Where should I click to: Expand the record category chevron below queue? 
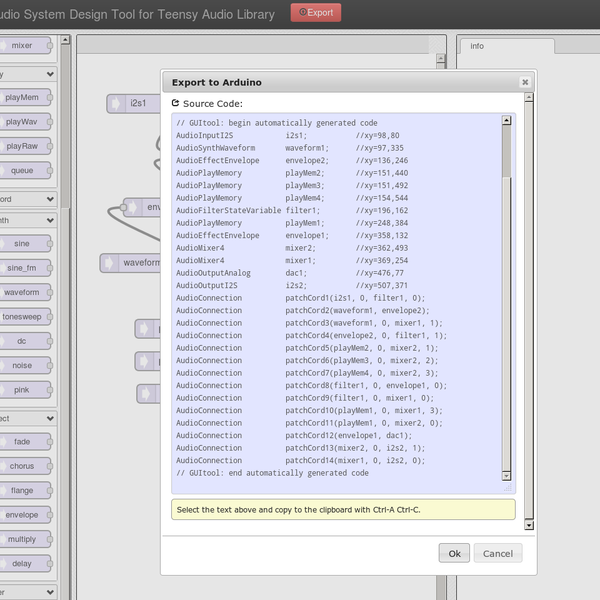[50, 198]
